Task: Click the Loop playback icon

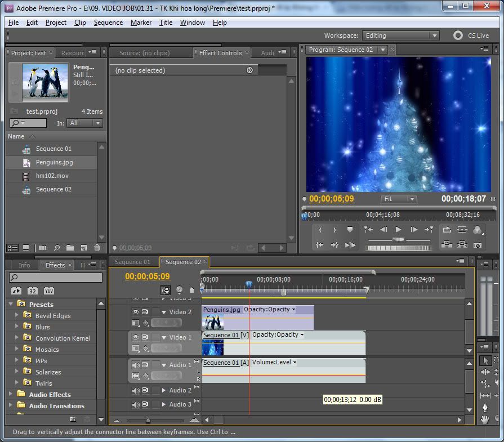Action: 447,230
